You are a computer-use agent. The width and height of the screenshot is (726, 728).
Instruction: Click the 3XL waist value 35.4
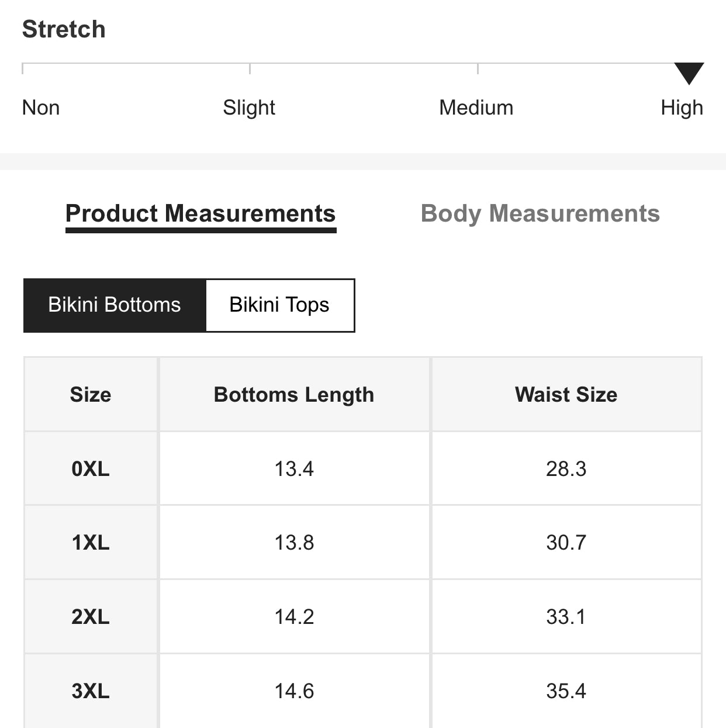(x=566, y=691)
